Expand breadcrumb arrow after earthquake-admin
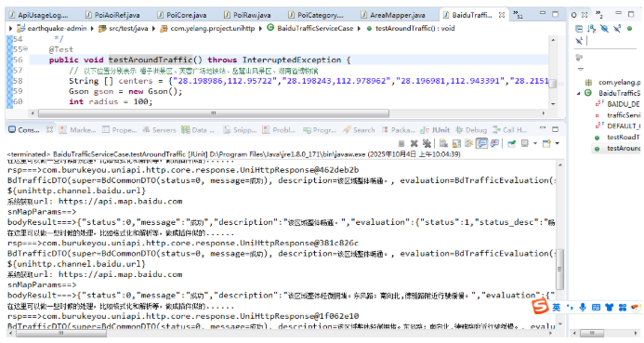644x343 pixels. 92,28
